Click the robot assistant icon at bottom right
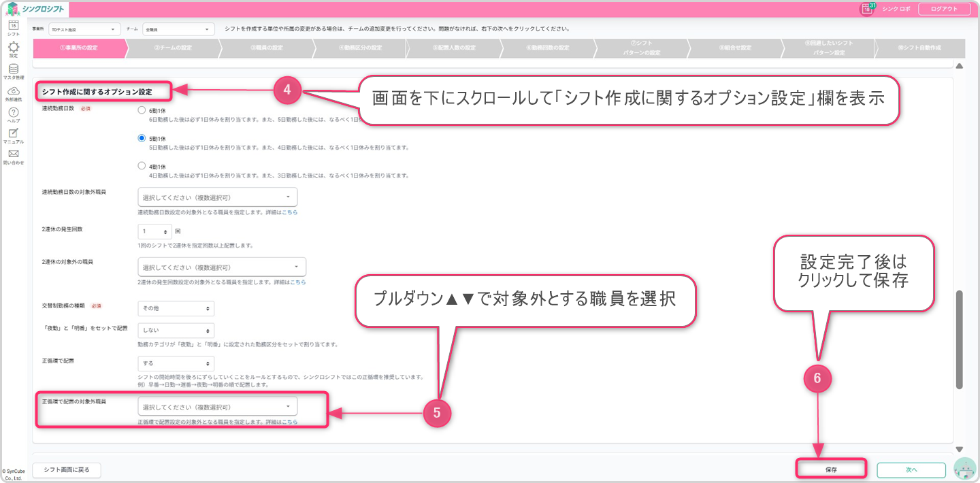This screenshot has height=483, width=980. coord(964,469)
